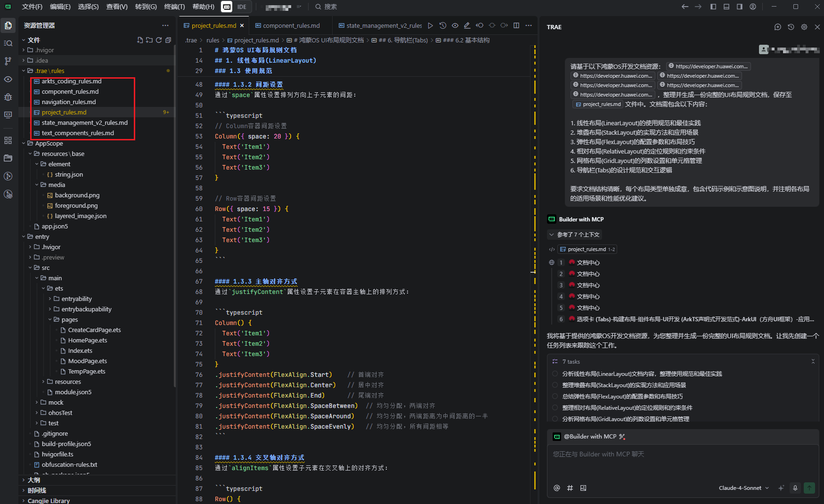Open the Claude-4-Sonnet model dropdown
This screenshot has height=504, width=824.
tap(743, 488)
